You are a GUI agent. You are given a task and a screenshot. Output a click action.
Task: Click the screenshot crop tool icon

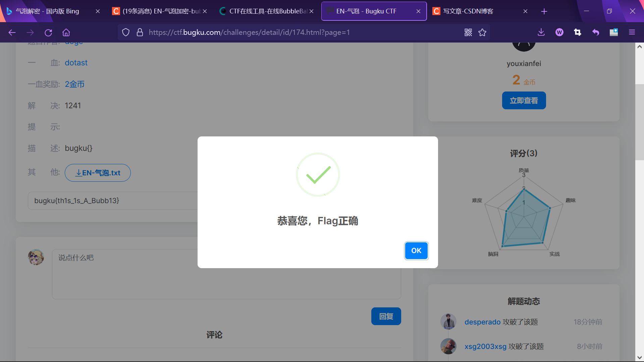(577, 33)
